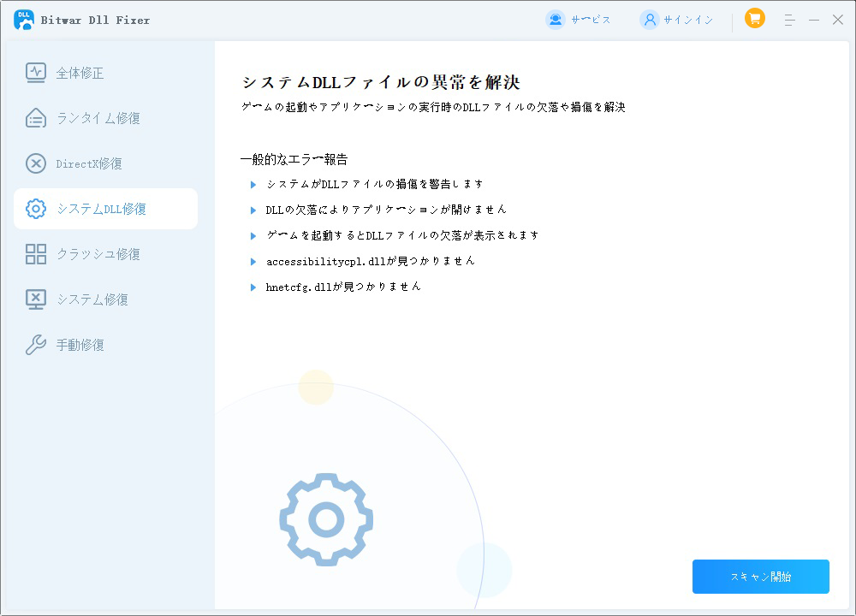Image resolution: width=856 pixels, height=616 pixels.
Task: Click heading システムDLLファイルの異常を解決
Action: (381, 82)
